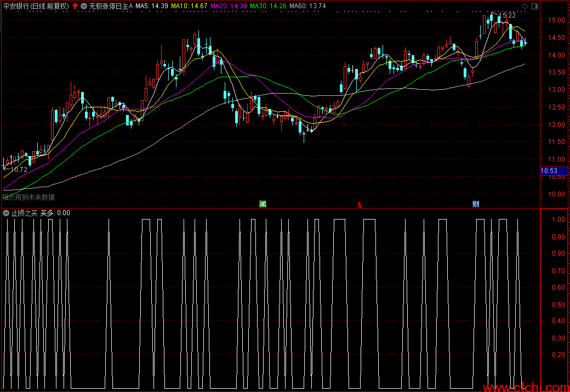Click the 10.72 low price label
The image size is (570, 392).
[19, 170]
